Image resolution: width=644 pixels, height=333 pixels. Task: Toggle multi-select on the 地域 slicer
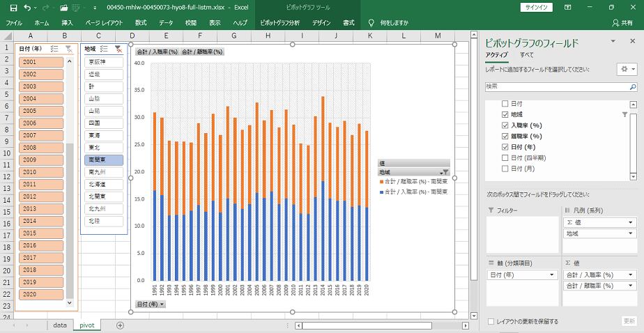104,49
